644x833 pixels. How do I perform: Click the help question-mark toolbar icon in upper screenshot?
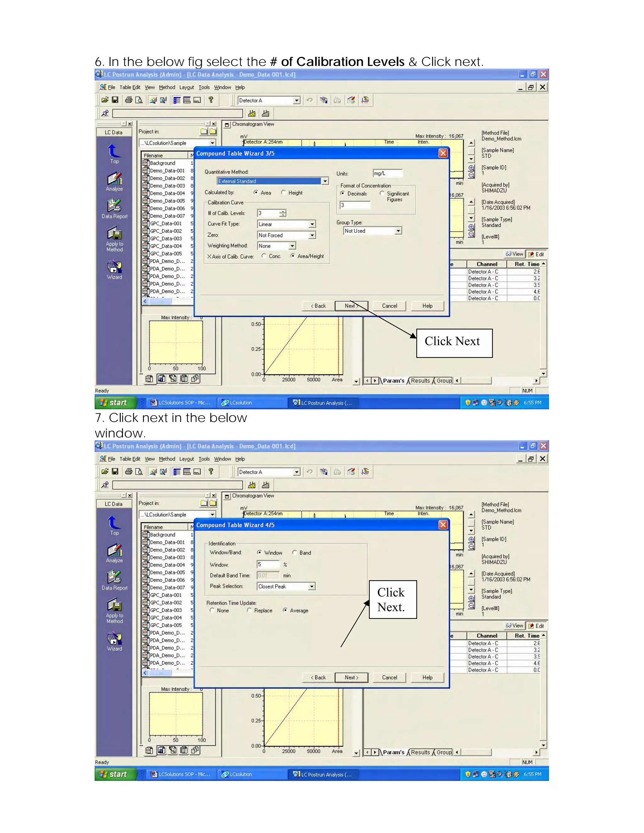coord(211,100)
